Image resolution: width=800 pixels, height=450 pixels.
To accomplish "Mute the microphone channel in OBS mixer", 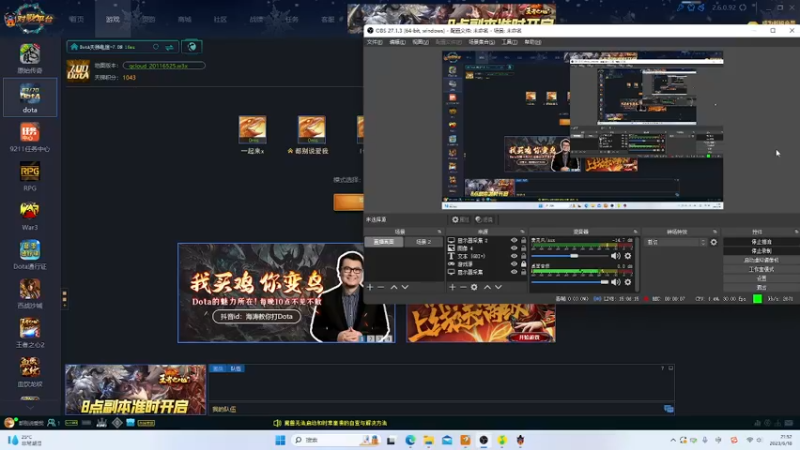I will [x=616, y=256].
